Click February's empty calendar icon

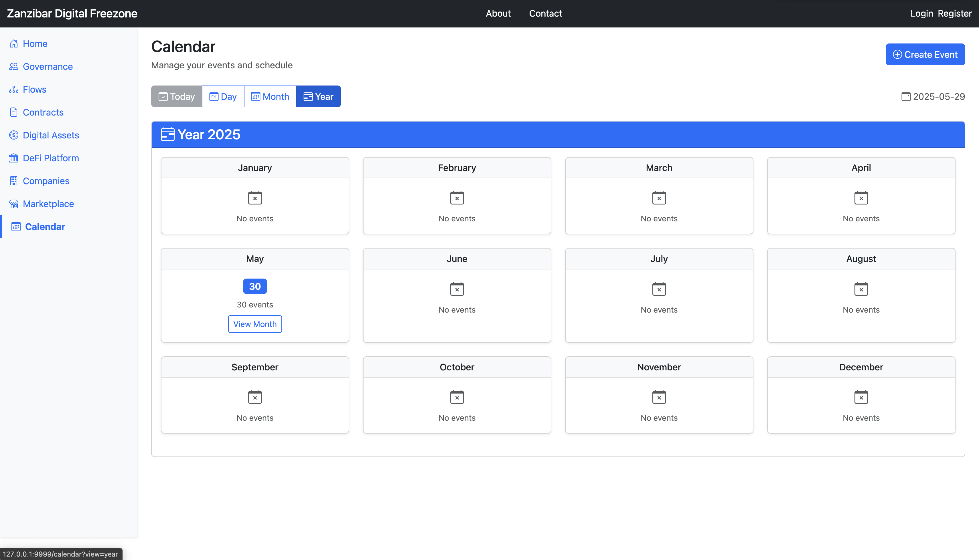[457, 198]
